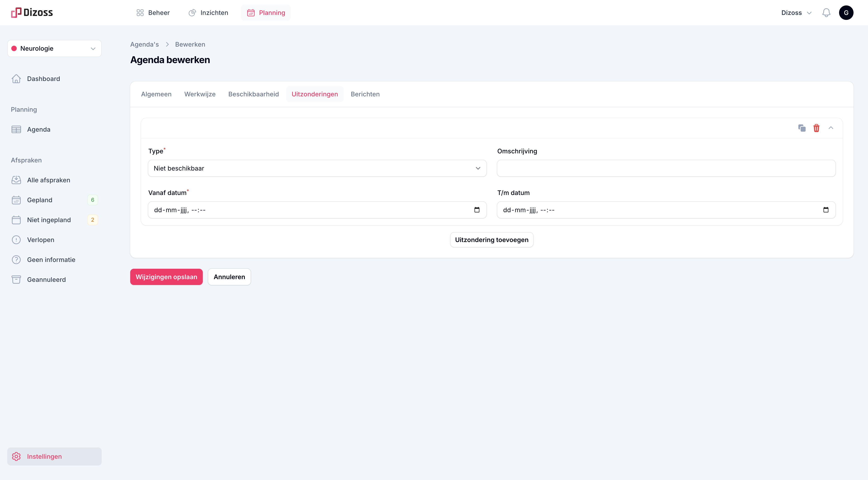
Task: Click the Agenda's breadcrumb link
Action: click(144, 45)
